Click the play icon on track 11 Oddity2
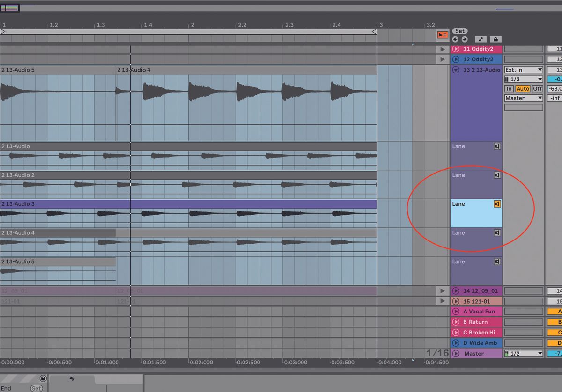Viewport: 562px width, 392px height. tap(456, 49)
